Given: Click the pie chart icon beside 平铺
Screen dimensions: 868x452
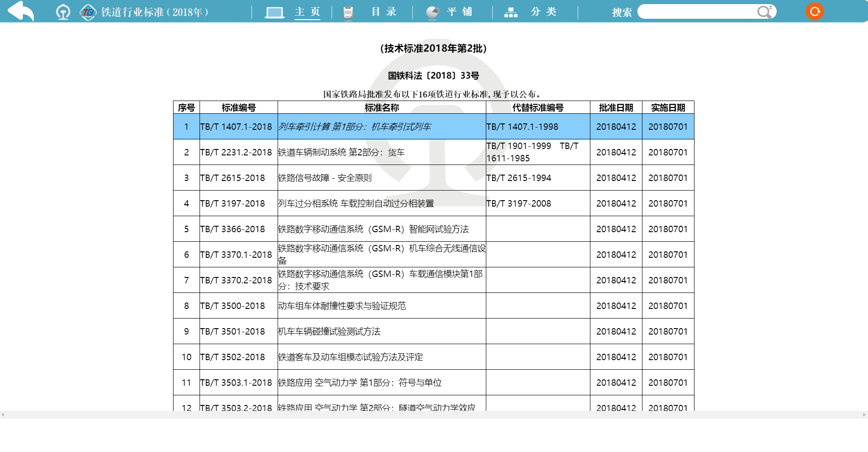Looking at the screenshot, I should click(x=432, y=12).
